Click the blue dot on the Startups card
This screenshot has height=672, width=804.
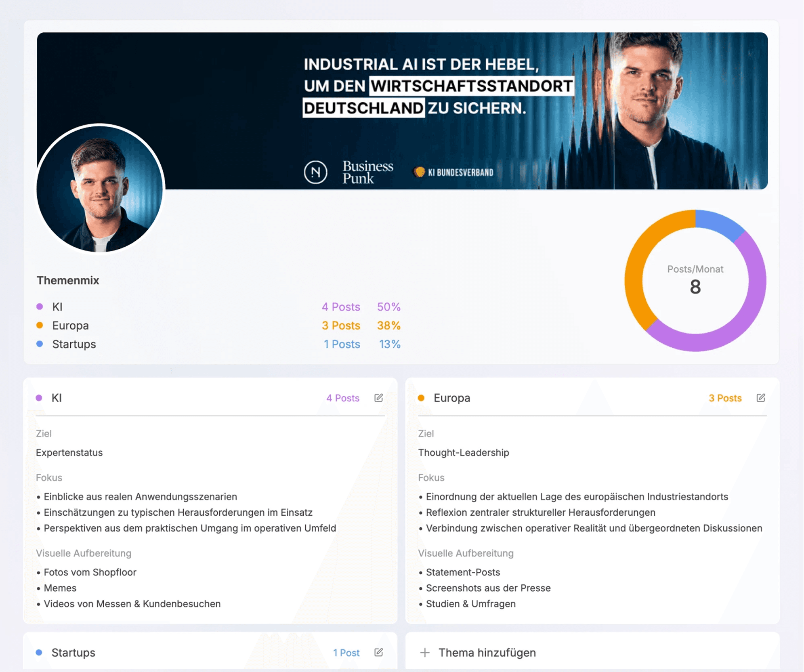coord(39,652)
